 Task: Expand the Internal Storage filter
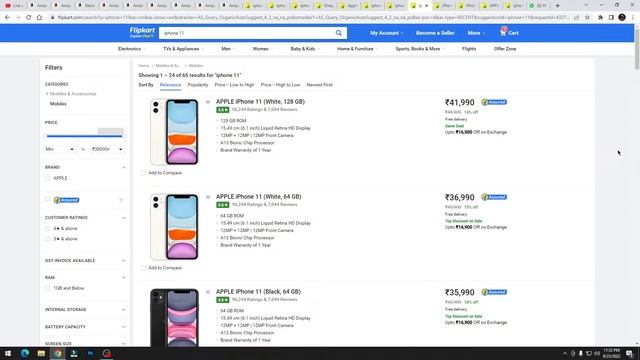(x=123, y=310)
